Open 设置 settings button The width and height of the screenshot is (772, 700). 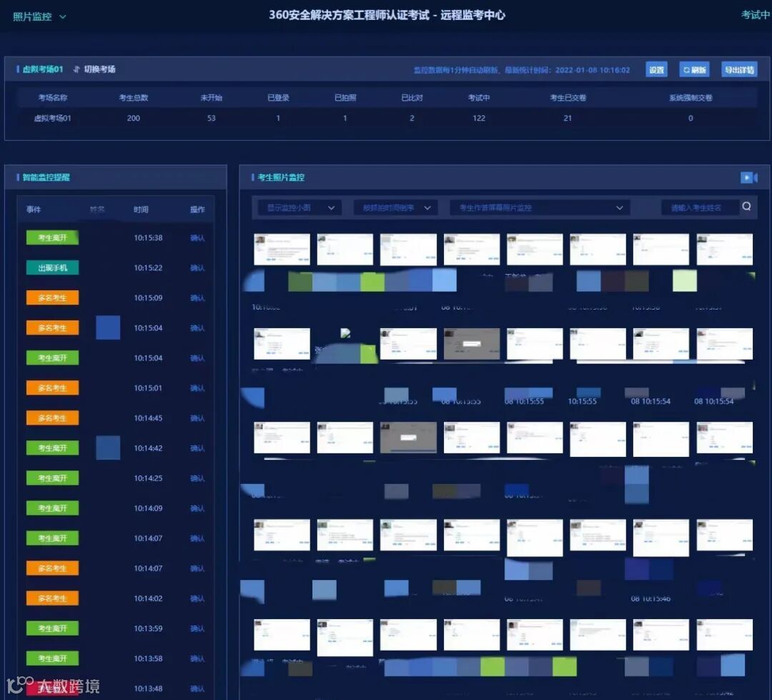point(655,70)
